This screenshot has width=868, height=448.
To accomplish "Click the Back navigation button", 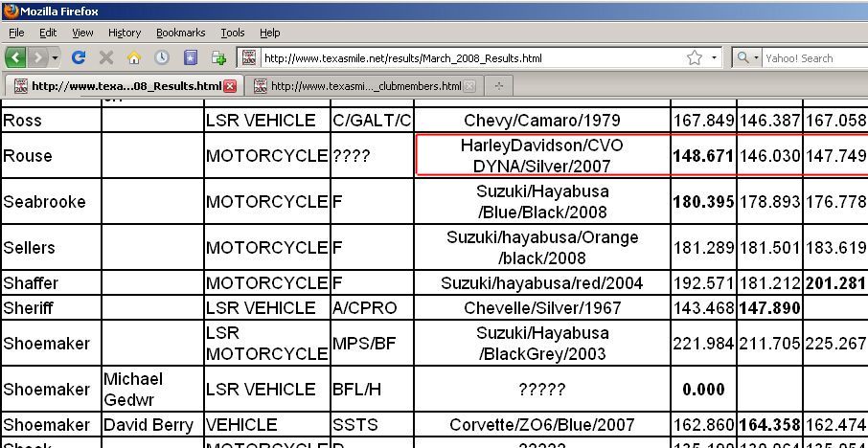I will click(17, 57).
